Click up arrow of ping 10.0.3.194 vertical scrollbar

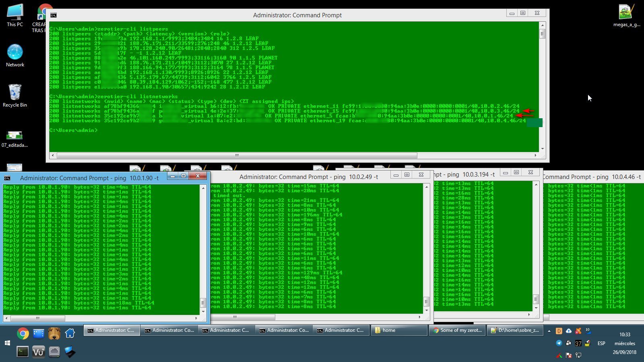[536, 184]
